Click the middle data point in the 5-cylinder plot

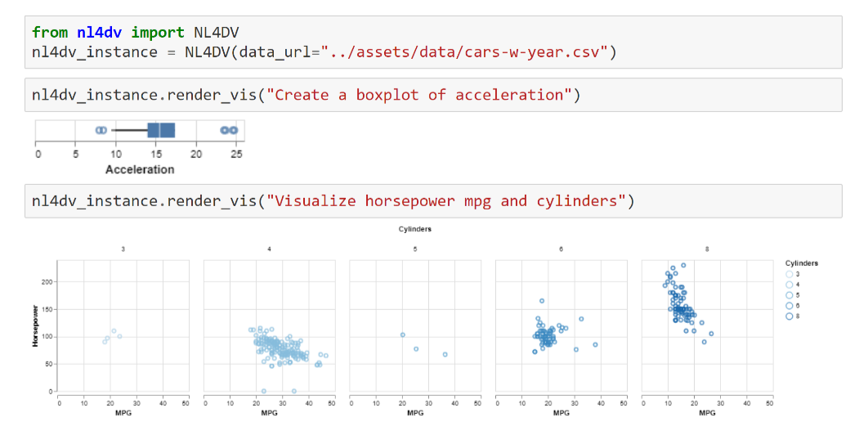416,349
